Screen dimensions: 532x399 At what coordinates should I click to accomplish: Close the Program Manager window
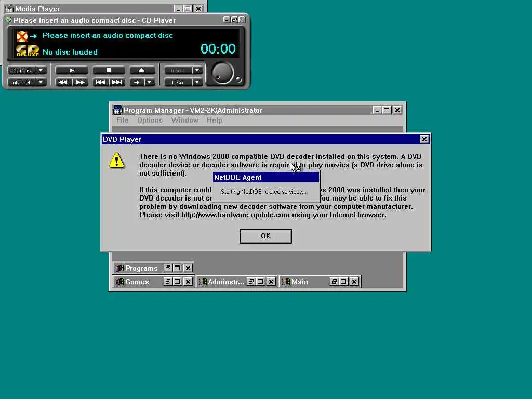397,110
